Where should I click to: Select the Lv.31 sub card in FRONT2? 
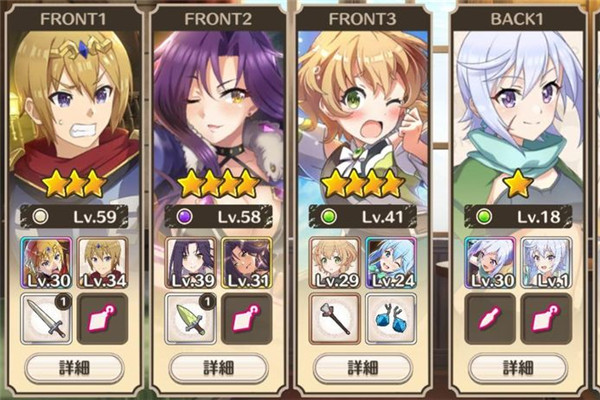pyautogui.click(x=247, y=263)
